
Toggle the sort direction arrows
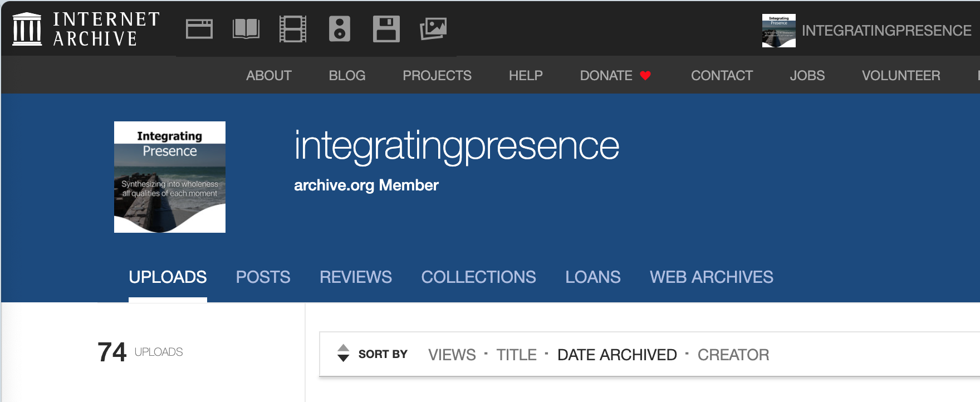pyautogui.click(x=343, y=353)
